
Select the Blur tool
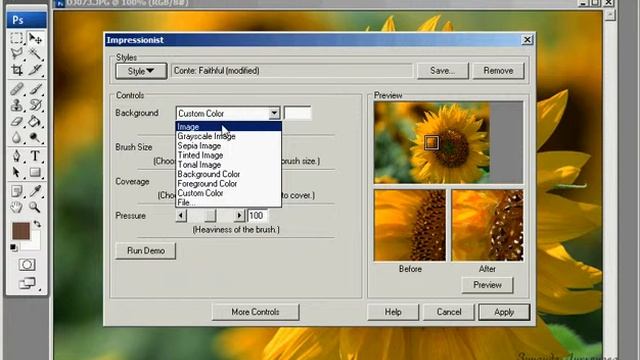click(x=16, y=138)
